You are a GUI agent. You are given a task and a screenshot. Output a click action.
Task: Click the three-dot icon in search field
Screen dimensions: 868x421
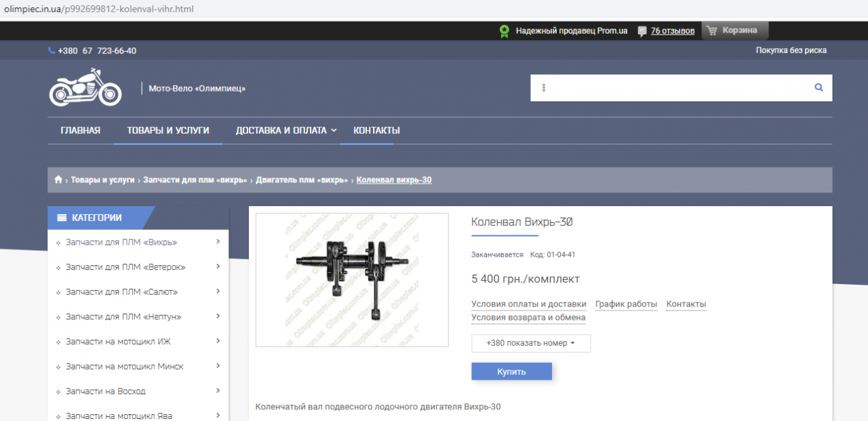point(543,87)
